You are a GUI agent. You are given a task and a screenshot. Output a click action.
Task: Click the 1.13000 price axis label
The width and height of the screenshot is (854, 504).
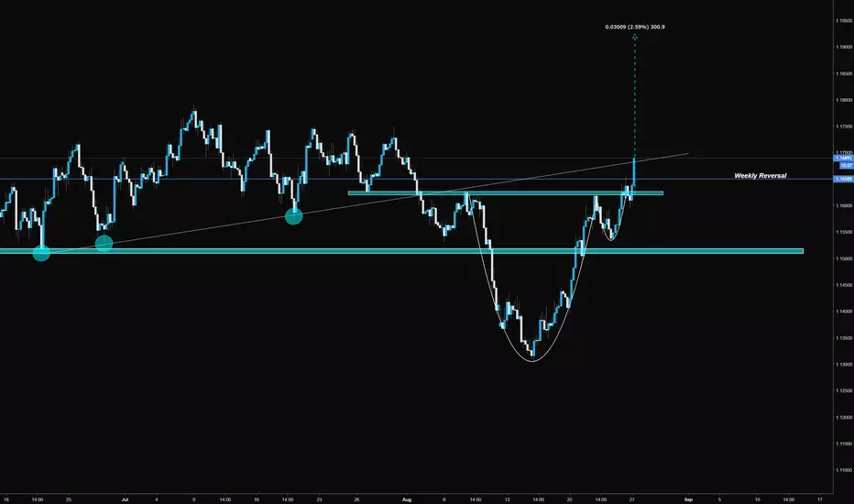[844, 365]
